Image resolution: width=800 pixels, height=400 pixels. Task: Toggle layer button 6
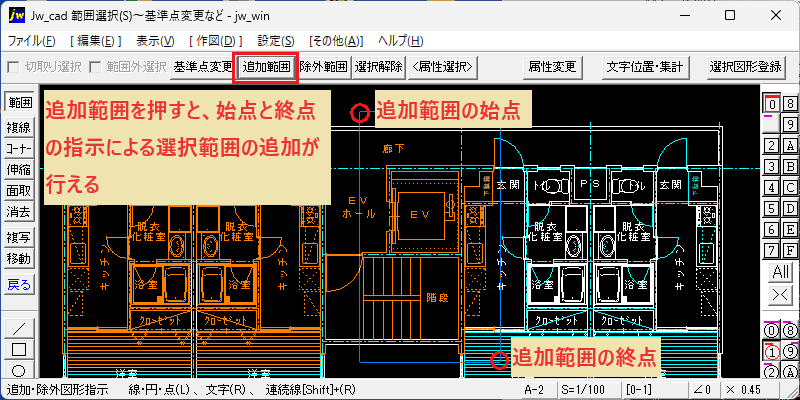coord(771,230)
